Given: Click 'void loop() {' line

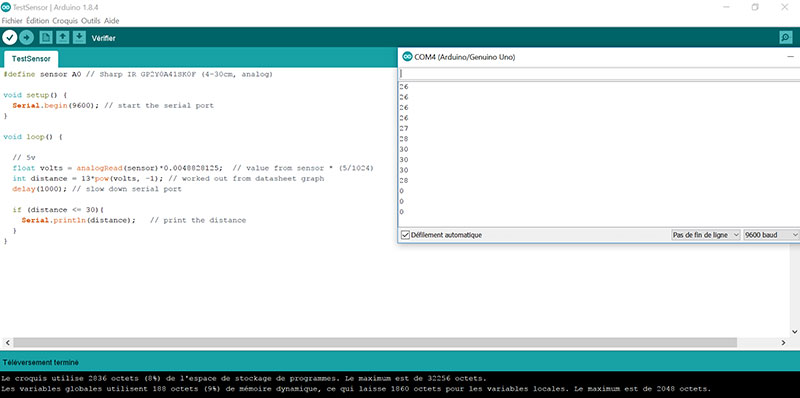Looking at the screenshot, I should 32,137.
